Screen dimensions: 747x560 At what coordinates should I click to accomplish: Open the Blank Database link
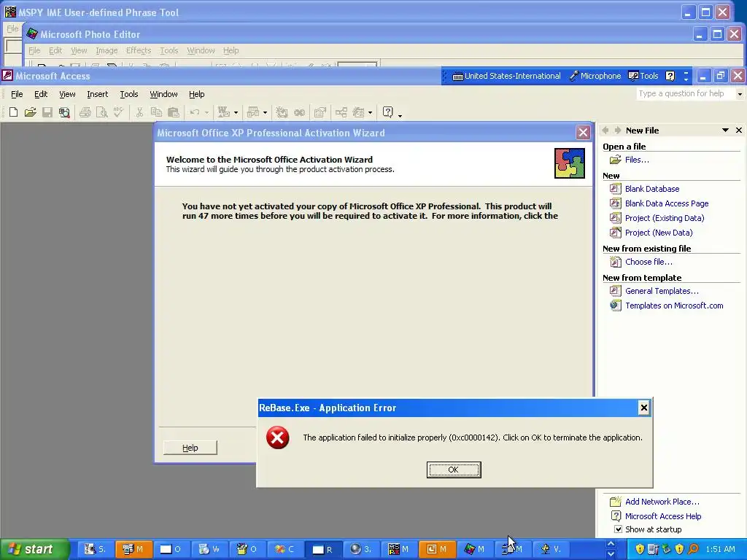(651, 189)
